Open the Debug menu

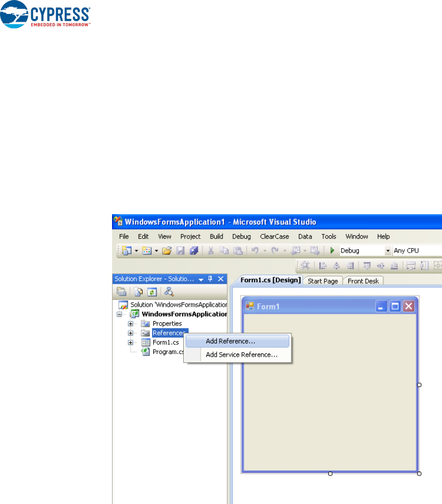[x=241, y=236]
